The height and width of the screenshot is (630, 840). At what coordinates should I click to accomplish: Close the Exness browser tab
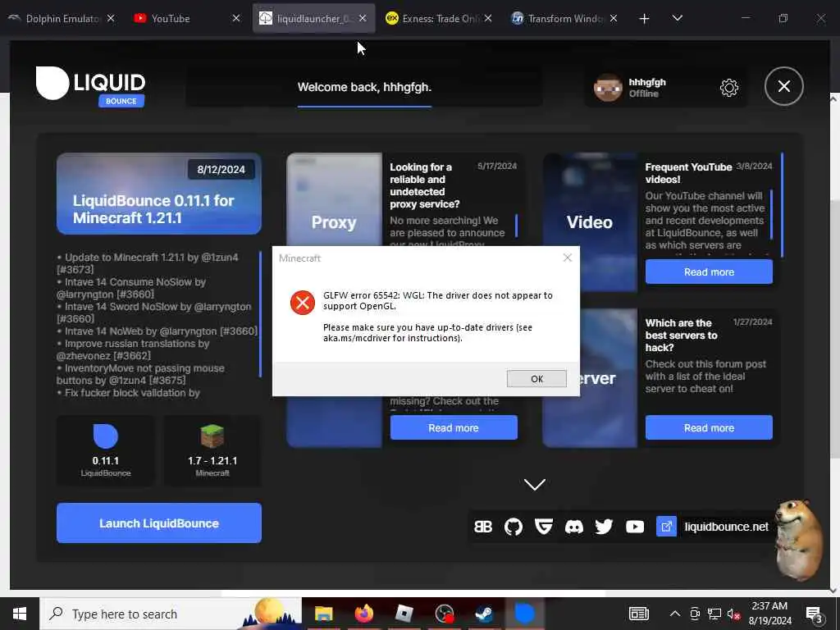pyautogui.click(x=488, y=18)
